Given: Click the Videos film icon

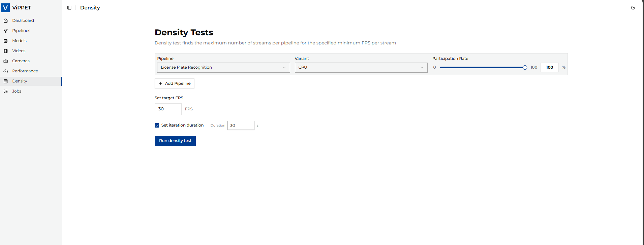Looking at the screenshot, I should [6, 51].
